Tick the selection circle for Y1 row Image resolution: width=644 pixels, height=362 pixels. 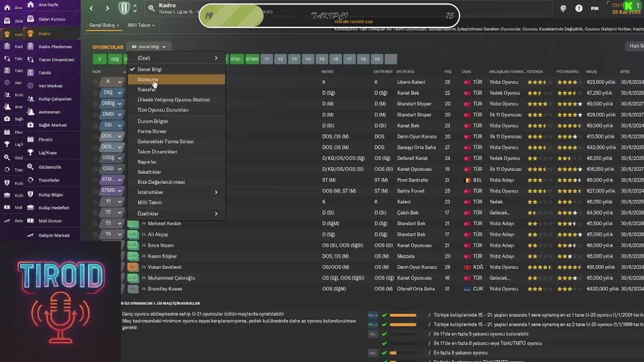click(95, 201)
